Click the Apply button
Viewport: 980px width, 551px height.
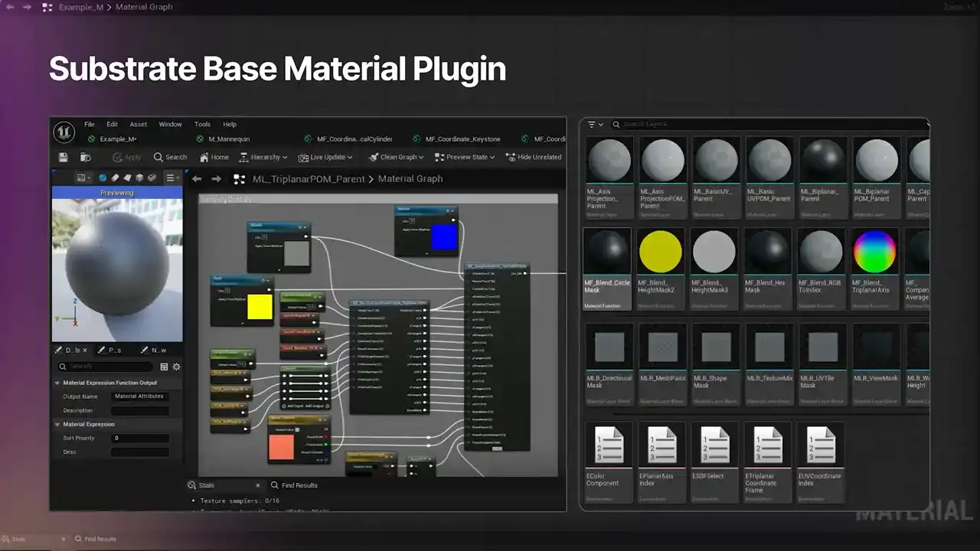tap(126, 157)
